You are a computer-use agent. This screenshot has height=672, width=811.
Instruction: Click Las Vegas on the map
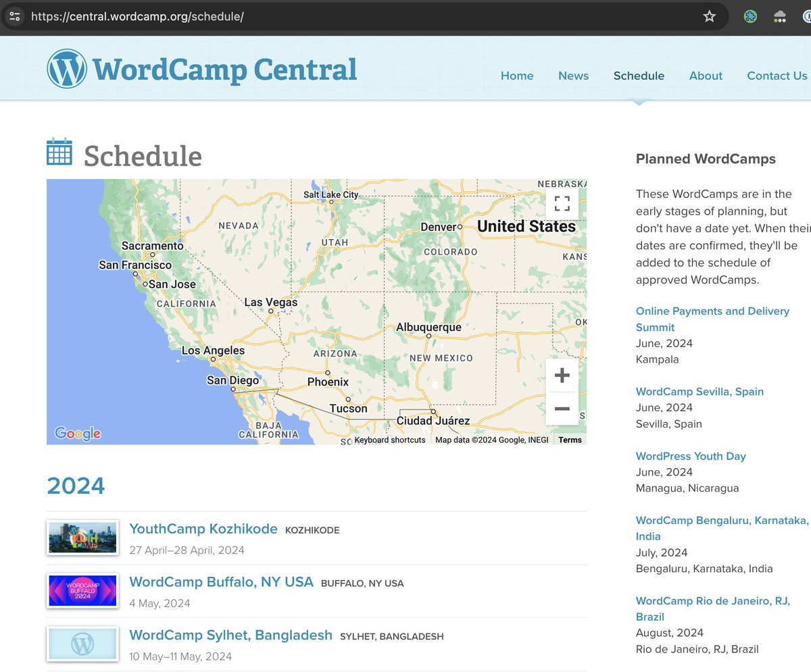pyautogui.click(x=271, y=303)
